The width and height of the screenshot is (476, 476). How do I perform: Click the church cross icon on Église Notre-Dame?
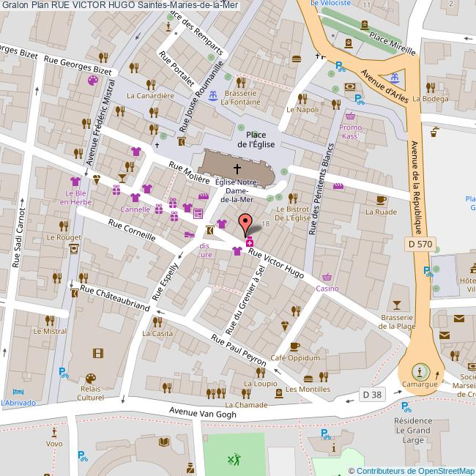pyautogui.click(x=236, y=169)
